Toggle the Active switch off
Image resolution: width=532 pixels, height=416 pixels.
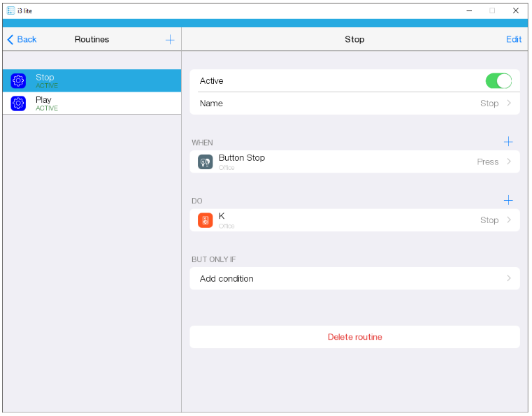pos(498,81)
